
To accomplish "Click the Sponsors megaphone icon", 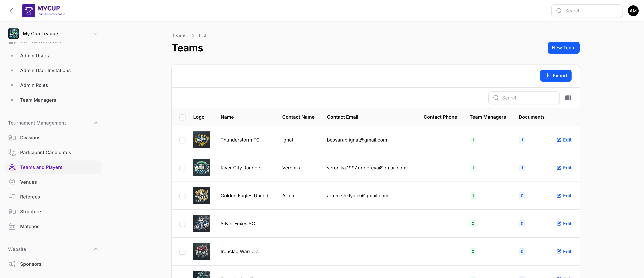I will pos(12,264).
